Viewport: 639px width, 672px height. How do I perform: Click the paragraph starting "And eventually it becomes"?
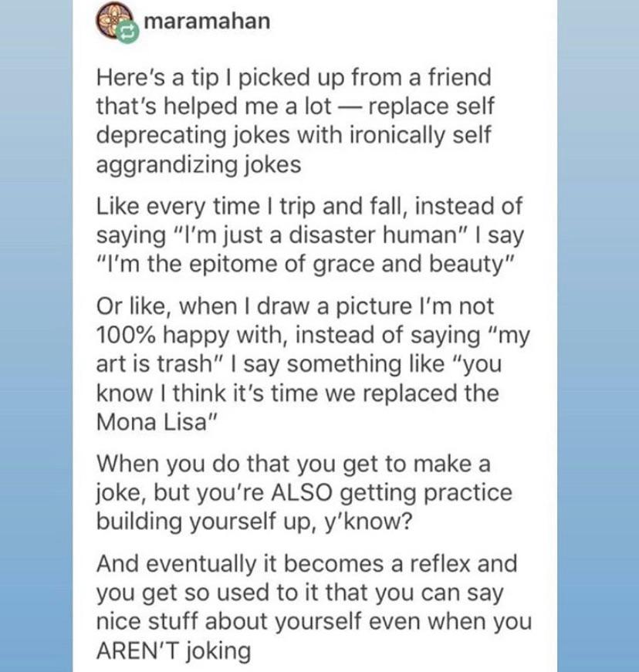[314, 607]
